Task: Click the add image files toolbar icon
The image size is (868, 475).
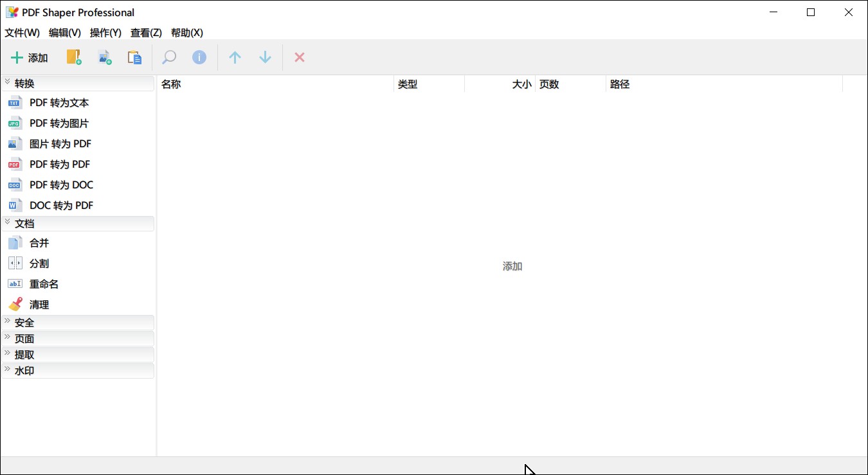Action: pyautogui.click(x=104, y=57)
